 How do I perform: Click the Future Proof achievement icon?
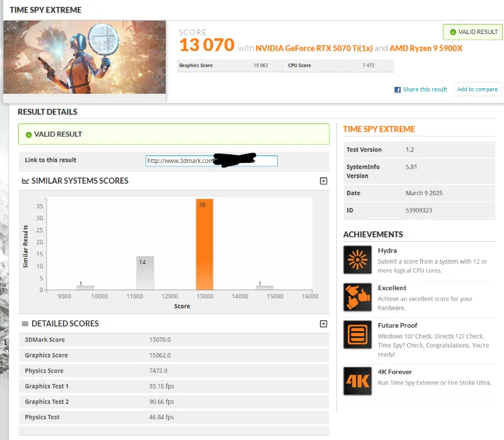click(x=357, y=335)
